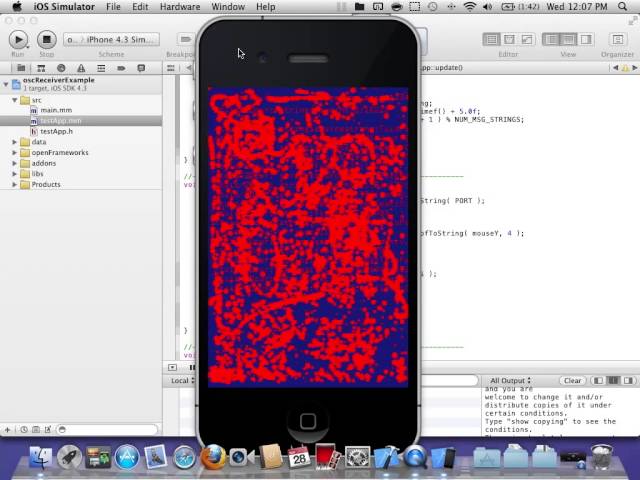
Task: Expand the addons folder
Action: [x=14, y=163]
